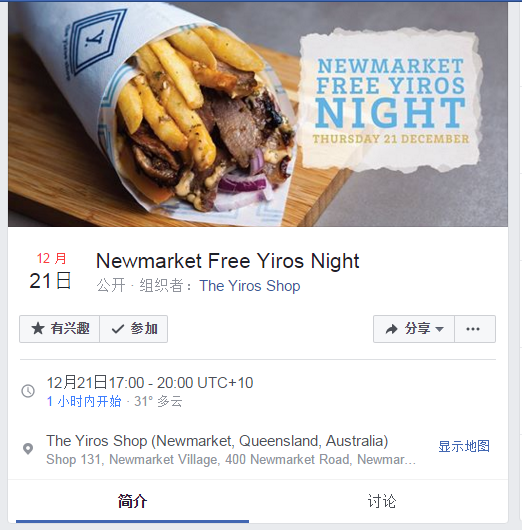Expand the 分享 dropdown arrow

(440, 329)
